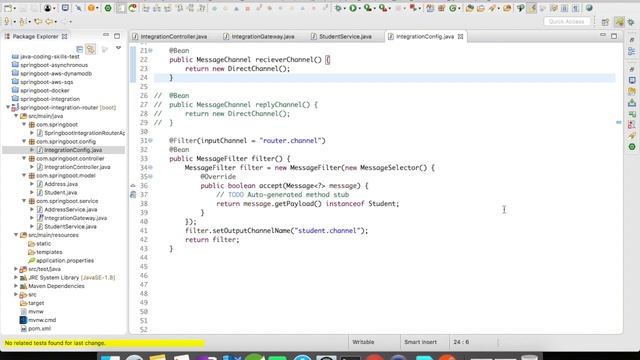The width and height of the screenshot is (640, 360).
Task: Minimize the Package Explorer view
Action: tap(106, 36)
